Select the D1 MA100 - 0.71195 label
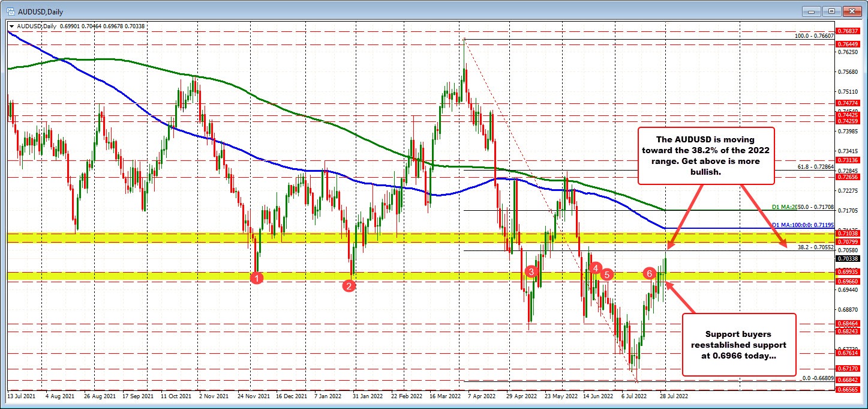 click(802, 225)
